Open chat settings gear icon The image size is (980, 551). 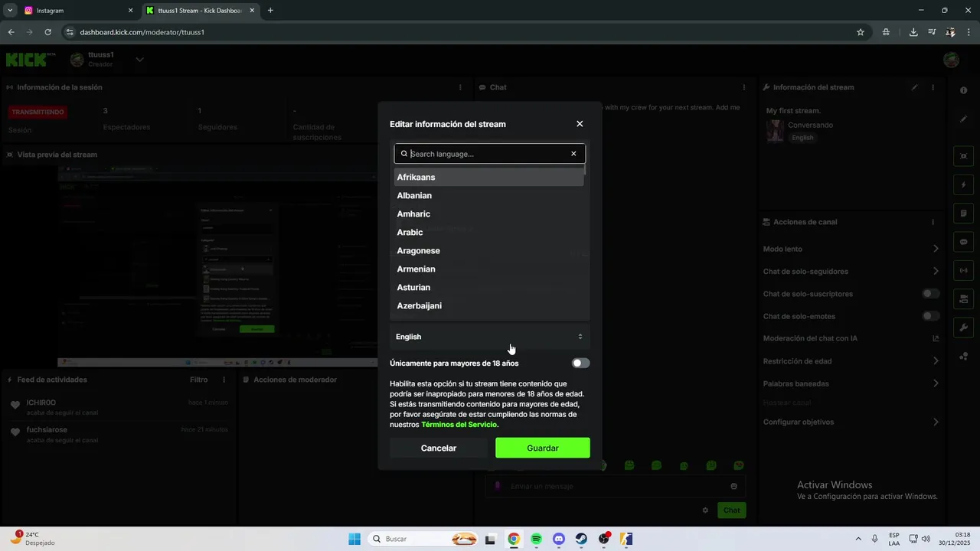click(705, 510)
